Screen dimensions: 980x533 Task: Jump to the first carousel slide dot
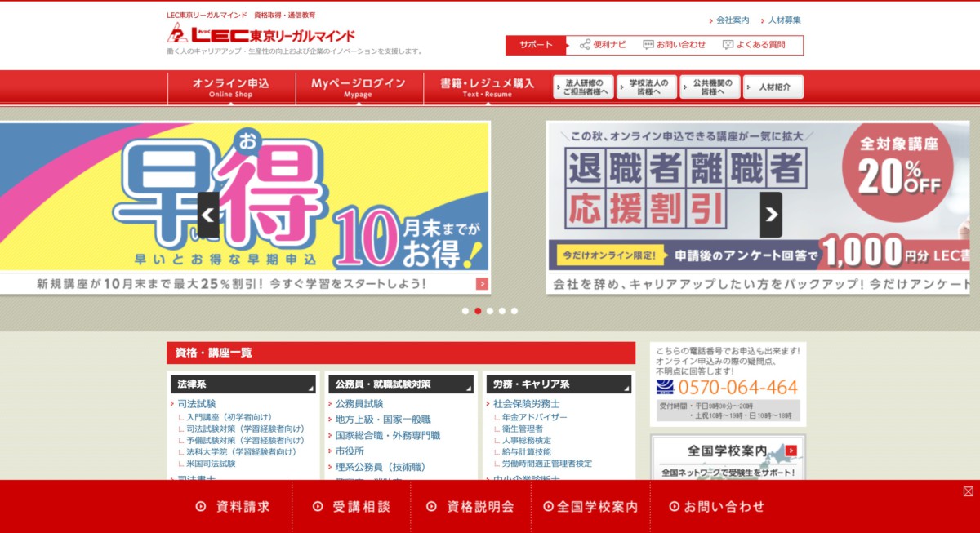[465, 311]
